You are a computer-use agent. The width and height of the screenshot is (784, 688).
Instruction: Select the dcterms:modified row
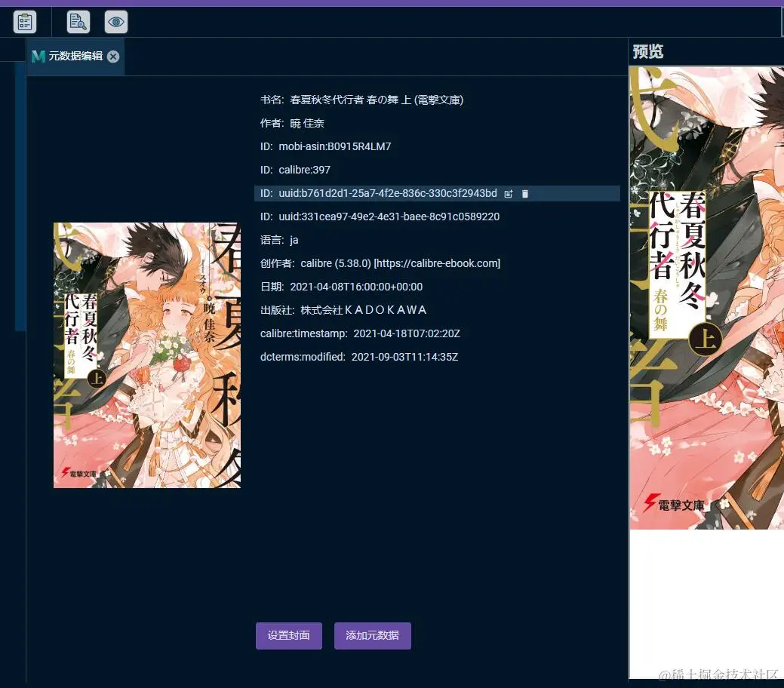coord(437,357)
